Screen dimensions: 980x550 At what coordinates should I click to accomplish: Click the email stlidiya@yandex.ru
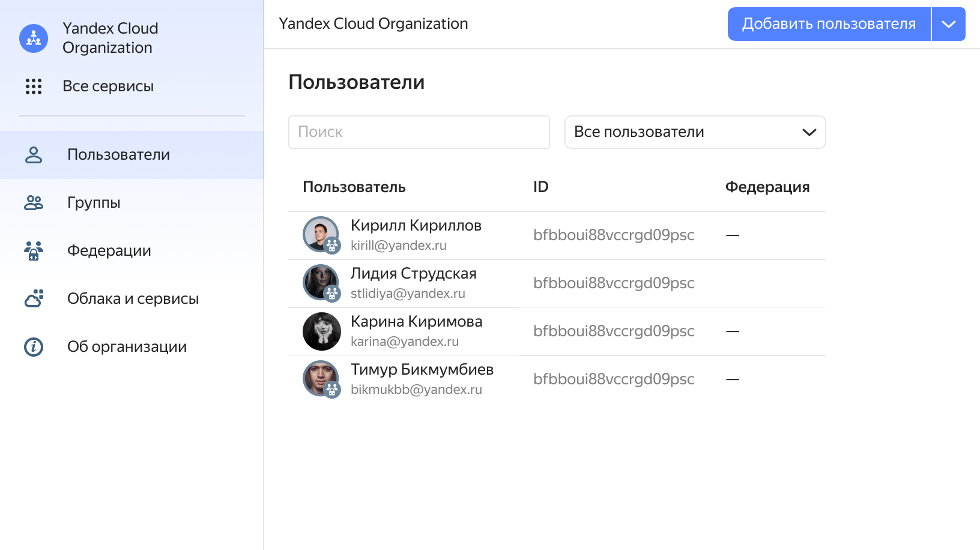[x=408, y=294]
